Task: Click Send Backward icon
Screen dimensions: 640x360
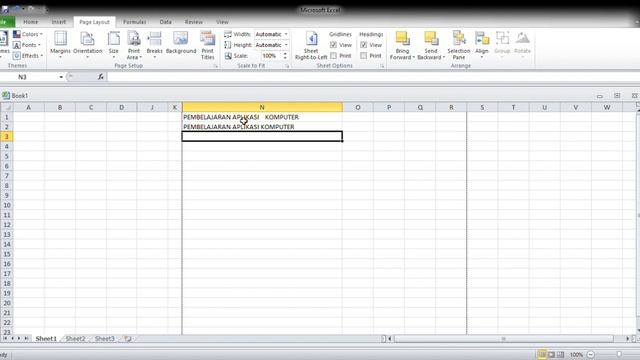Action: point(431,39)
